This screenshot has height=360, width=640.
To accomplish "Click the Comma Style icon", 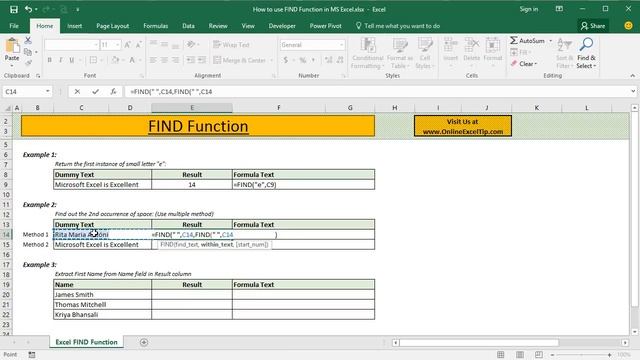I will pyautogui.click(x=313, y=60).
